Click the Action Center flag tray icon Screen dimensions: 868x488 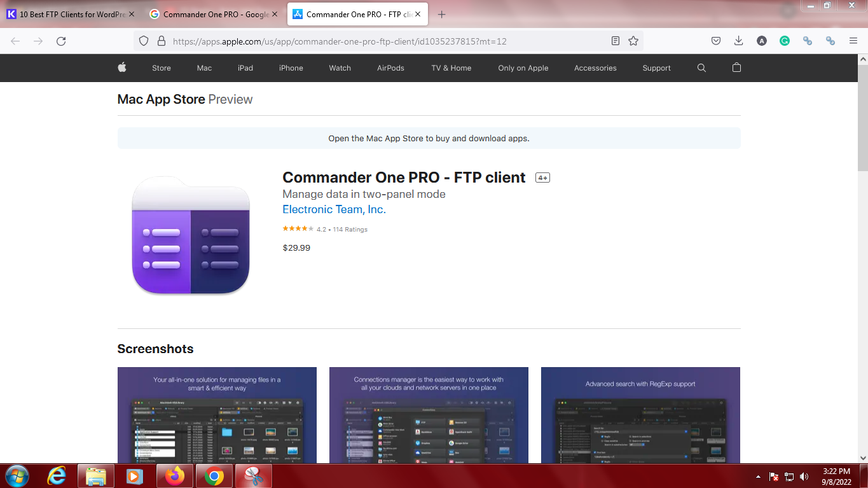click(x=774, y=477)
